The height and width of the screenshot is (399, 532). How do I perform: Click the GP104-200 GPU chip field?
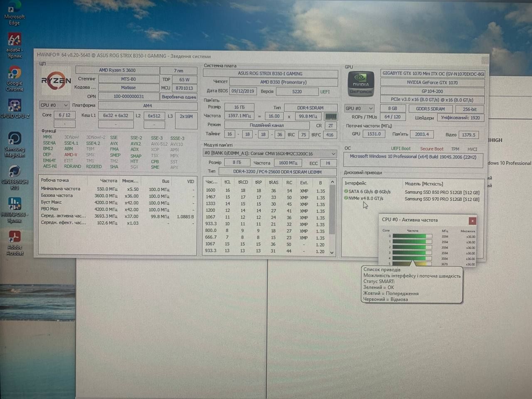point(432,91)
